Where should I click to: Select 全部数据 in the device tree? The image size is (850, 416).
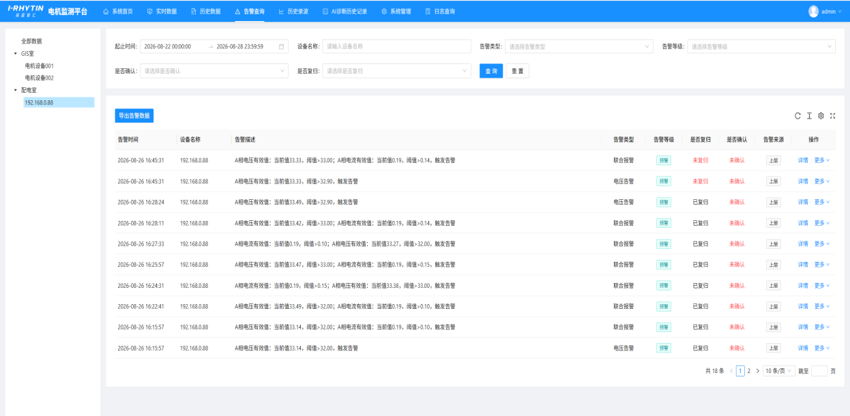[31, 41]
